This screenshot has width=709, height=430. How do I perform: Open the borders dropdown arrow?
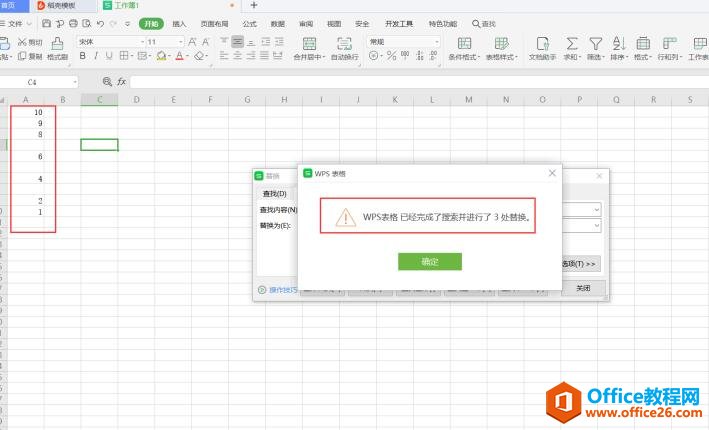[132, 56]
